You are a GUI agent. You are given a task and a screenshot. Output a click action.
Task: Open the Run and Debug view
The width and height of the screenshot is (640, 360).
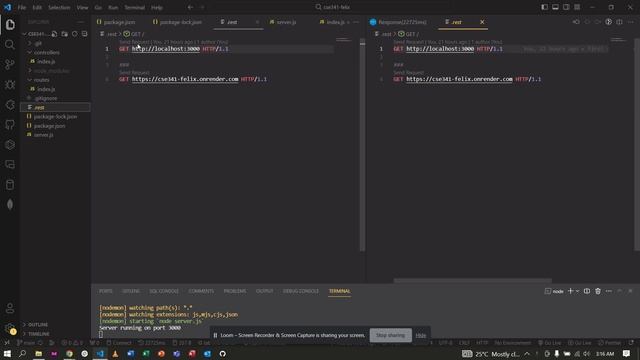point(10,84)
